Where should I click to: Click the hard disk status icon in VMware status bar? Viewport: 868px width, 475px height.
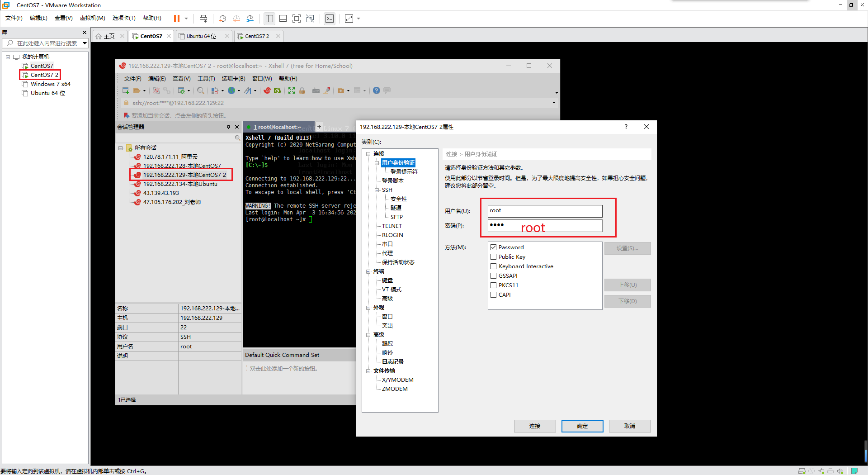pos(802,471)
